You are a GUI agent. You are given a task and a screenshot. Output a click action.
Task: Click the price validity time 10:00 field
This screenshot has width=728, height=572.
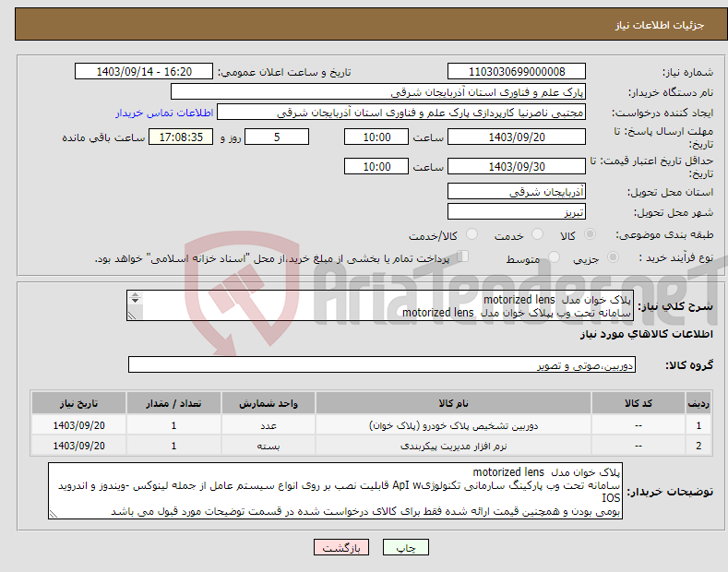tap(376, 166)
